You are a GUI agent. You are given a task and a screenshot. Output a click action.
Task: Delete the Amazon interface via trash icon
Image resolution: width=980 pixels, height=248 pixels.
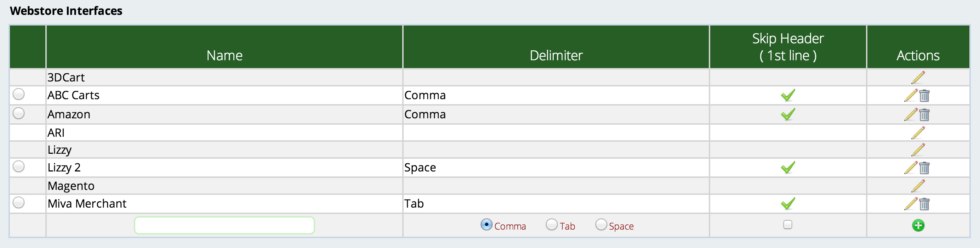point(924,115)
